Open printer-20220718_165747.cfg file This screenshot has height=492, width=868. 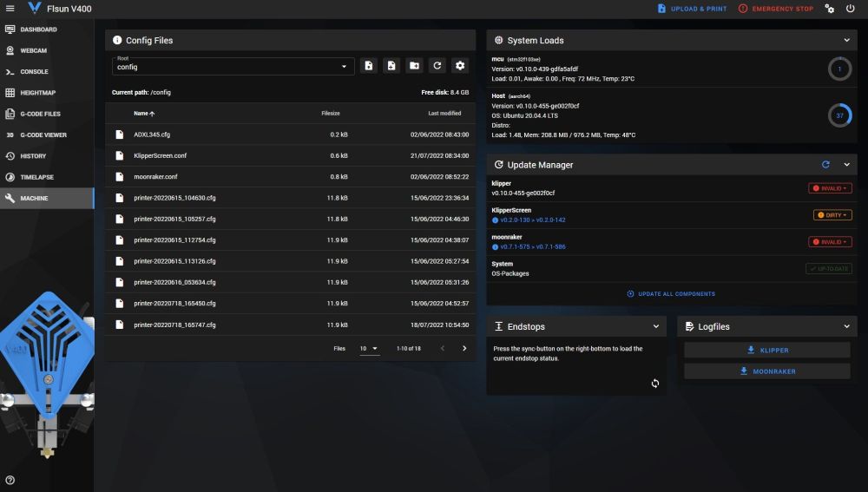(x=290, y=325)
